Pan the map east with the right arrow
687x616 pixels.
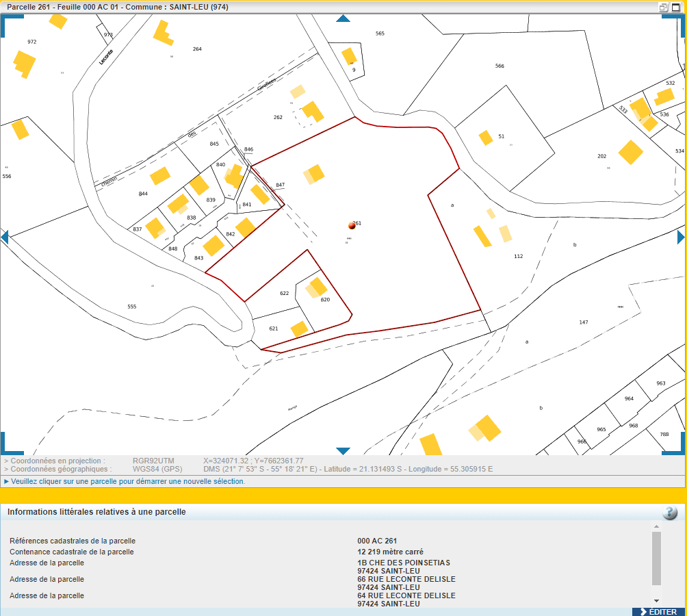tap(681, 237)
